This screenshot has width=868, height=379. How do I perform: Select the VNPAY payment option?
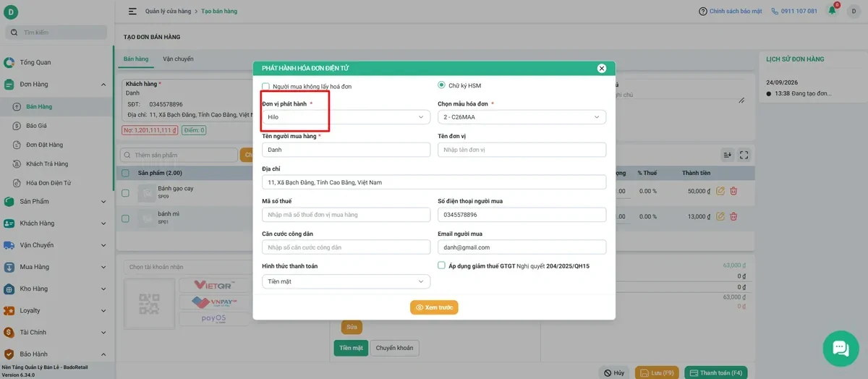[x=213, y=302]
